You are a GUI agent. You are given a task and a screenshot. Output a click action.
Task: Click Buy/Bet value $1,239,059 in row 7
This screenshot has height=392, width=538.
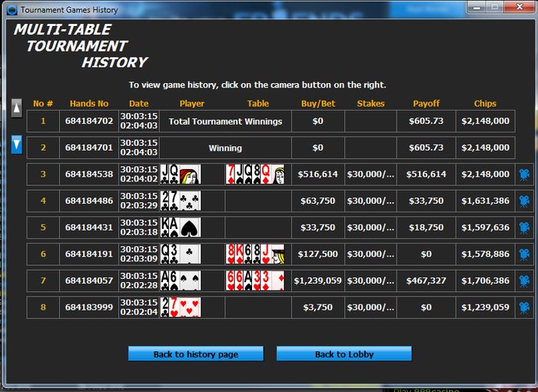[x=317, y=281]
